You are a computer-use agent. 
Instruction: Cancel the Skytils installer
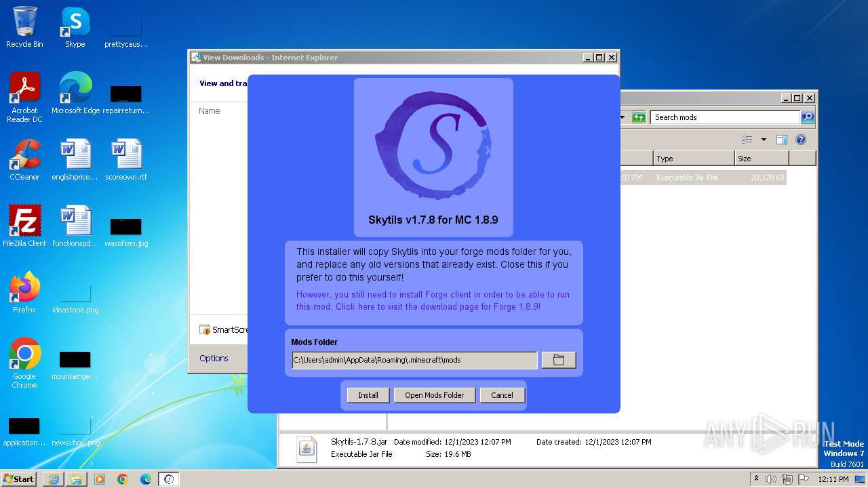502,395
